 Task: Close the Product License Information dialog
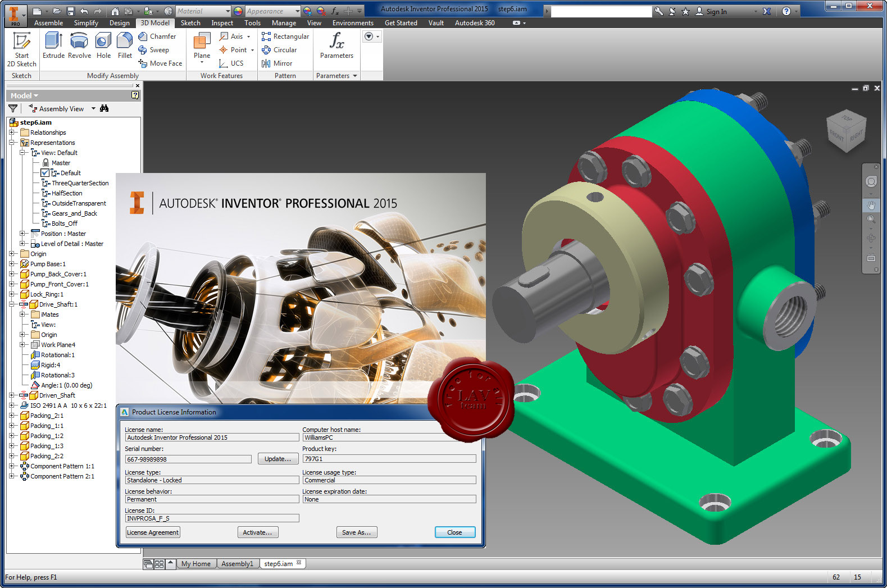coord(455,532)
